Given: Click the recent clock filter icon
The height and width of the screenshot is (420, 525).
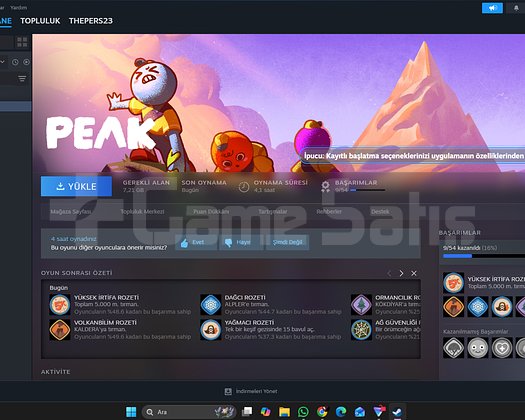Looking at the screenshot, I should tap(15, 62).
